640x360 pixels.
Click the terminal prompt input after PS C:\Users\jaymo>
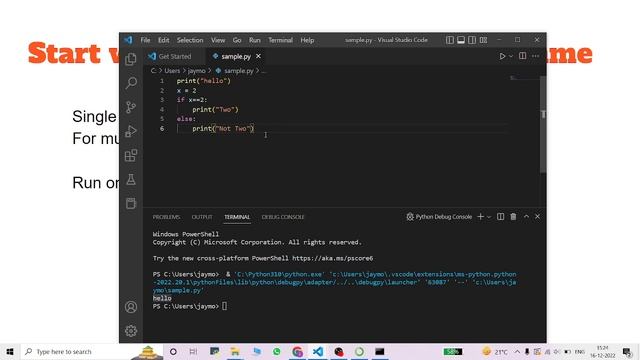click(x=224, y=306)
